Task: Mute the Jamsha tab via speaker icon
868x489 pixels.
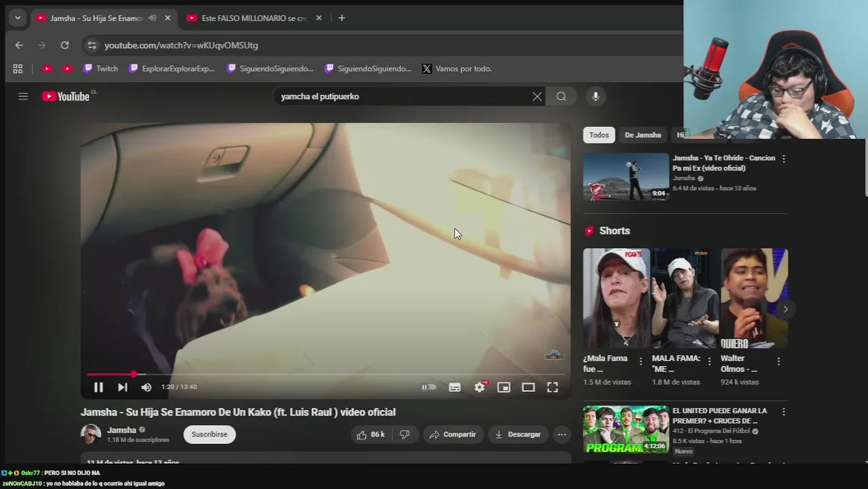Action: pos(152,18)
